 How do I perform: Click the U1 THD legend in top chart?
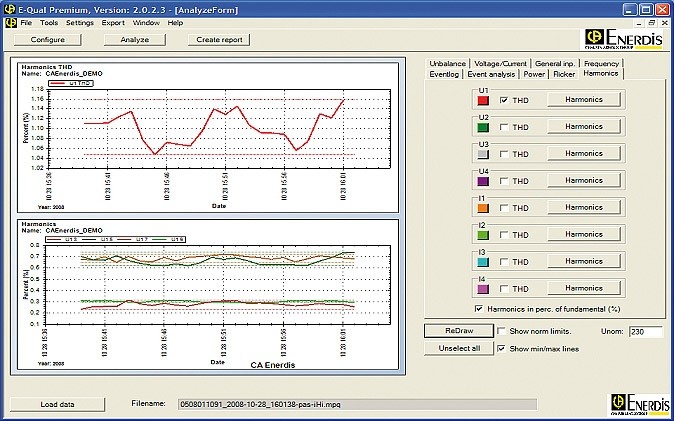coord(71,83)
